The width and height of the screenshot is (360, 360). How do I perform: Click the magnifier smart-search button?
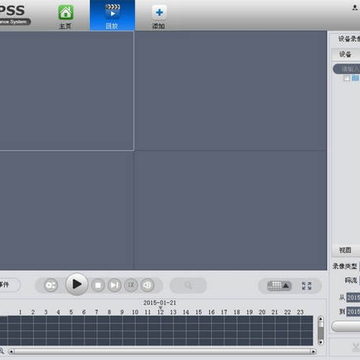188,285
